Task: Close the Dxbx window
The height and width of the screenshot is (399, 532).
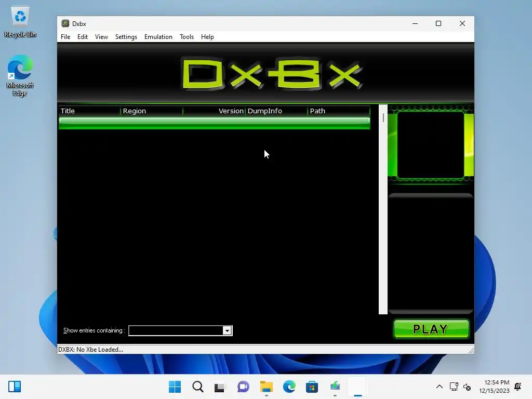Action: point(462,23)
